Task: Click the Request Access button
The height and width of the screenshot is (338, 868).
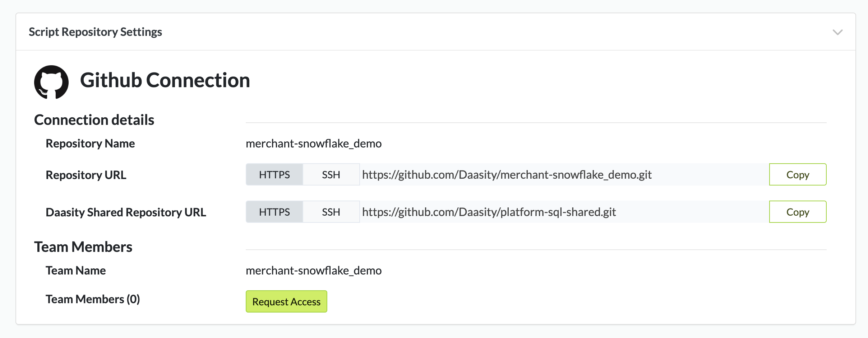Action: 286,301
